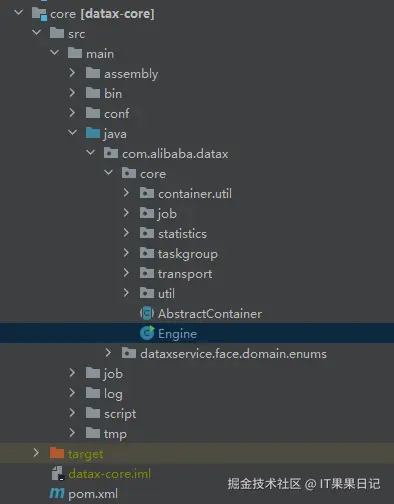Click the src folder icon
394x504 pixels.
(57, 33)
